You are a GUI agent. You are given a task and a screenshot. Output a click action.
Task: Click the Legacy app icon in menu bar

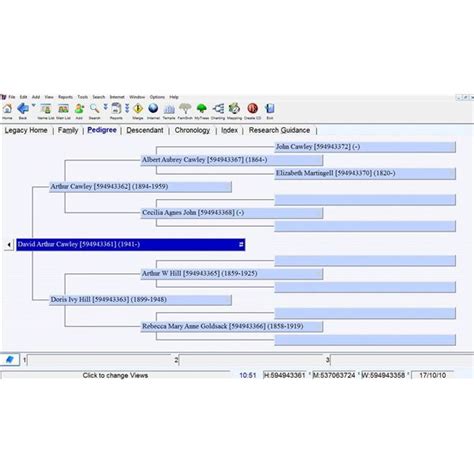point(3,97)
